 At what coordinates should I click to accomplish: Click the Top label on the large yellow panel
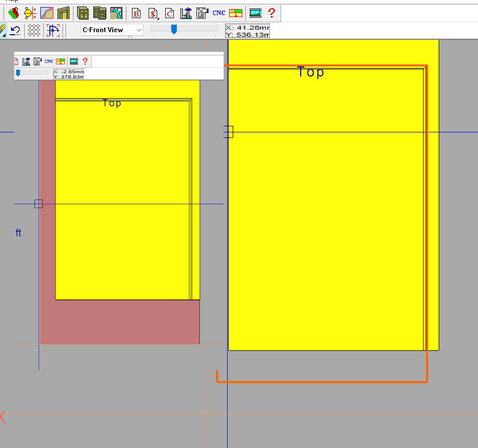pyautogui.click(x=311, y=72)
